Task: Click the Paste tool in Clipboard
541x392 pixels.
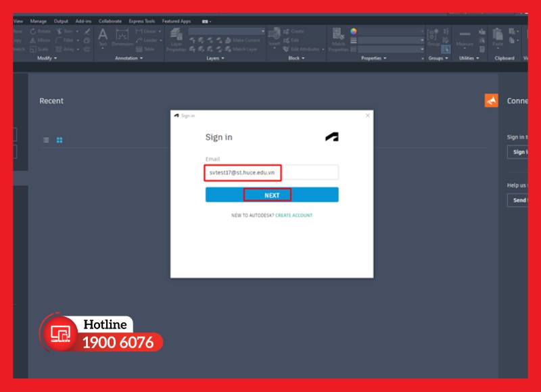Action: click(x=498, y=37)
